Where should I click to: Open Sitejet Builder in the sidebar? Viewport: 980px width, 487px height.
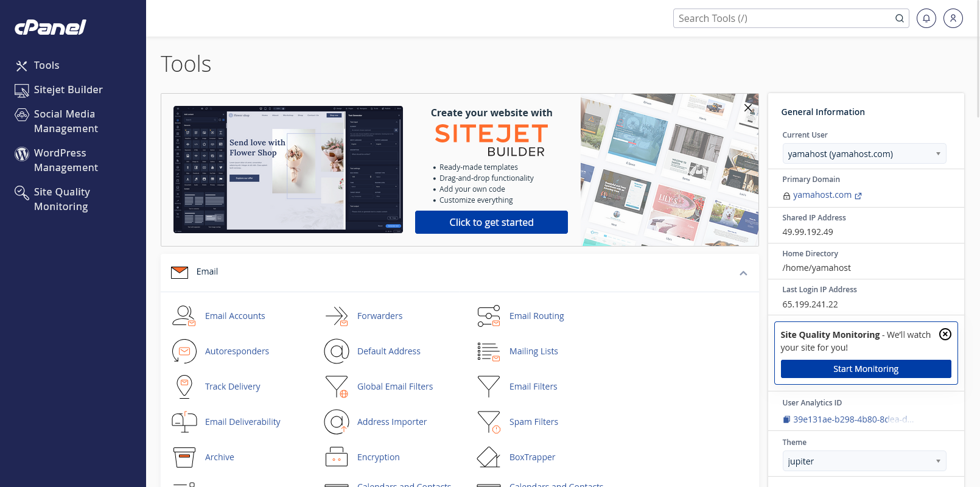59,90
